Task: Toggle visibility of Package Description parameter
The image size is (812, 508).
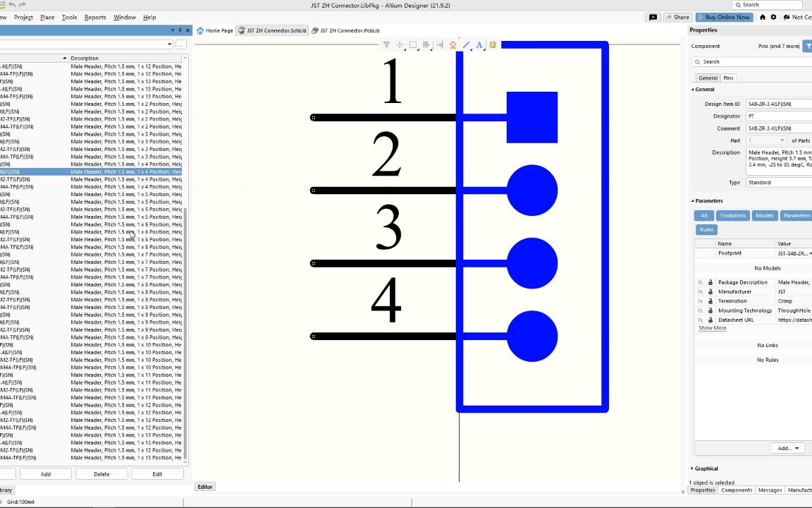Action: (x=700, y=282)
